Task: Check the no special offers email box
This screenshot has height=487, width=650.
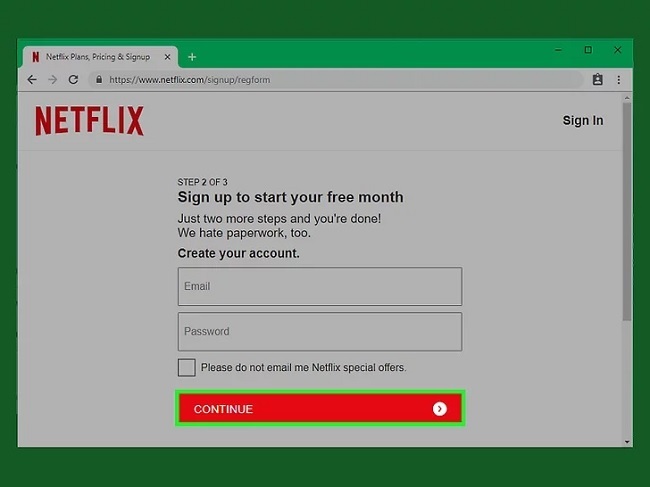Action: (187, 367)
